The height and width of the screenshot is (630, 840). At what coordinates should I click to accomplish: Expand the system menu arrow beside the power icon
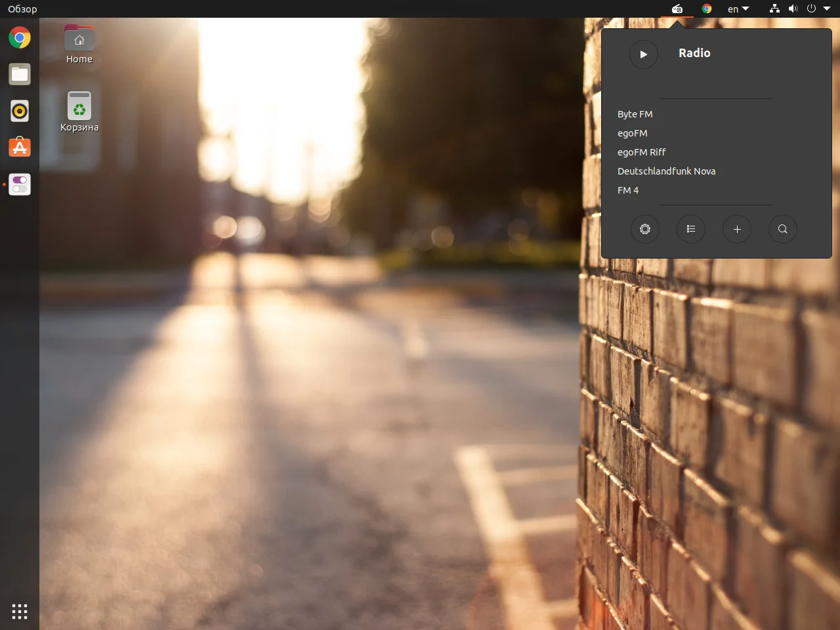pos(827,9)
